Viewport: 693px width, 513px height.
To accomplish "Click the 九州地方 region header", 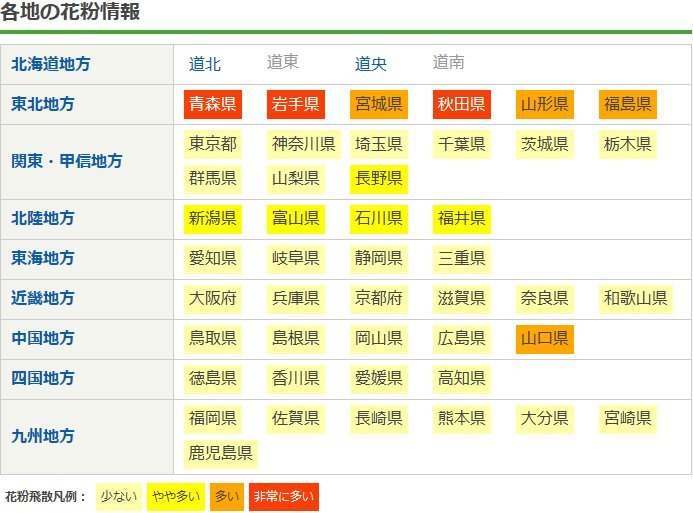I will [42, 436].
